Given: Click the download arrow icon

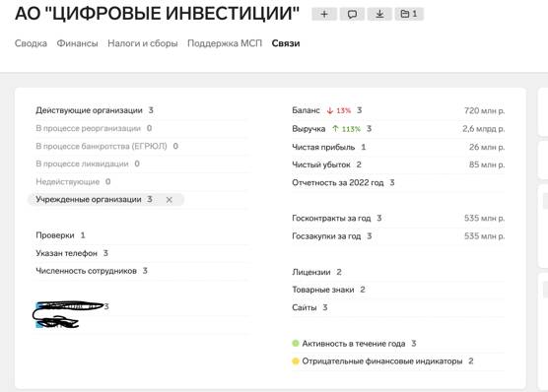Looking at the screenshot, I should point(379,14).
